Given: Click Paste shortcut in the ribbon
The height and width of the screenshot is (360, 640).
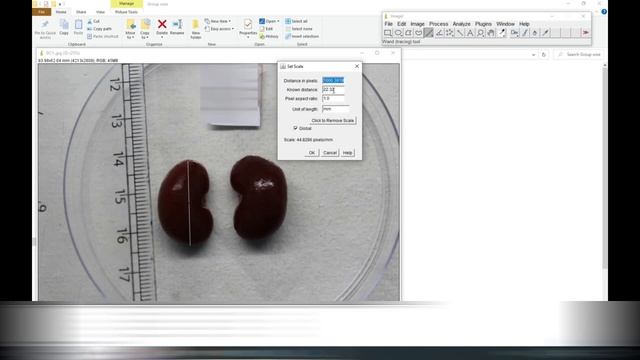Looking at the screenshot, I should click(102, 36).
